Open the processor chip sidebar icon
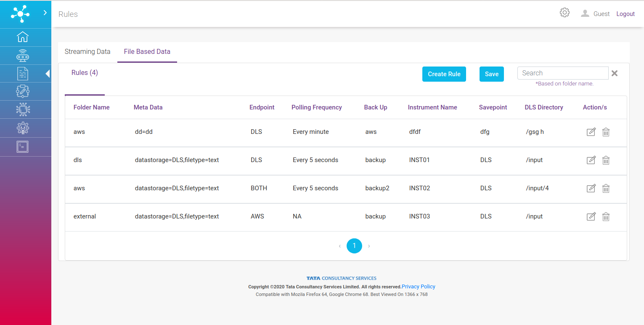644x325 pixels. click(x=22, y=109)
